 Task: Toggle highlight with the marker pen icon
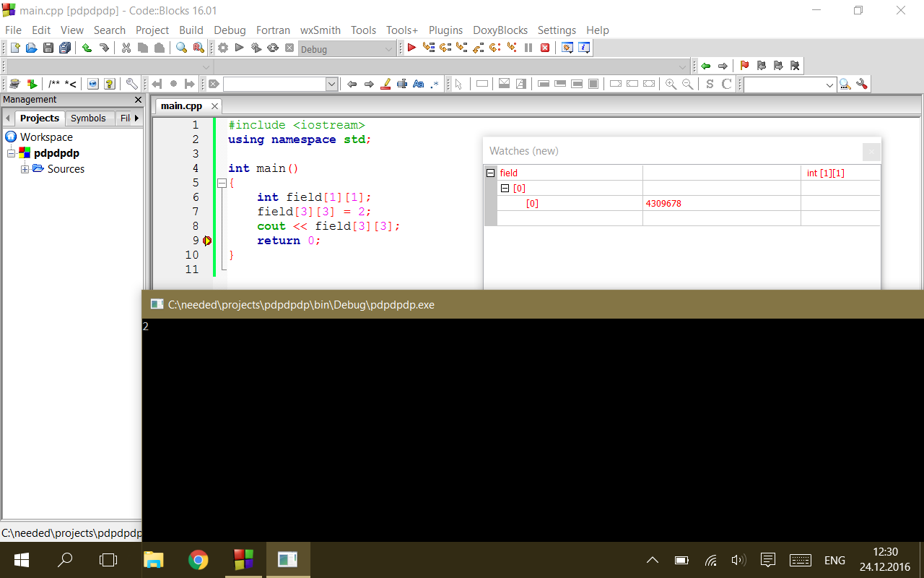point(385,84)
